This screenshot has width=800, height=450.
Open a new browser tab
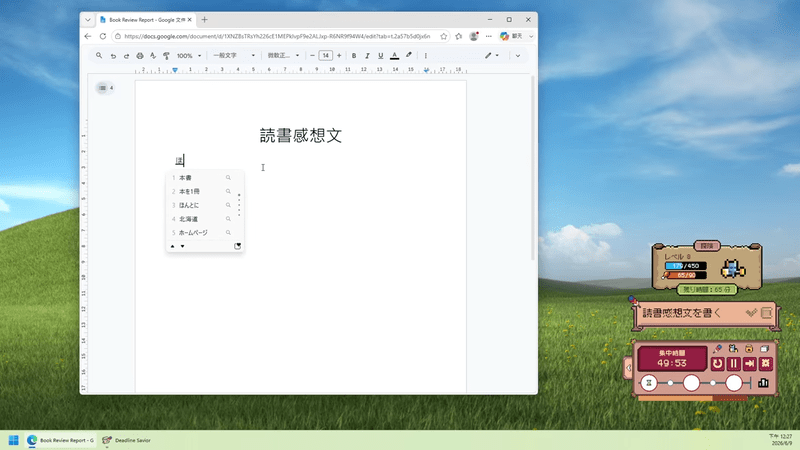(x=205, y=20)
